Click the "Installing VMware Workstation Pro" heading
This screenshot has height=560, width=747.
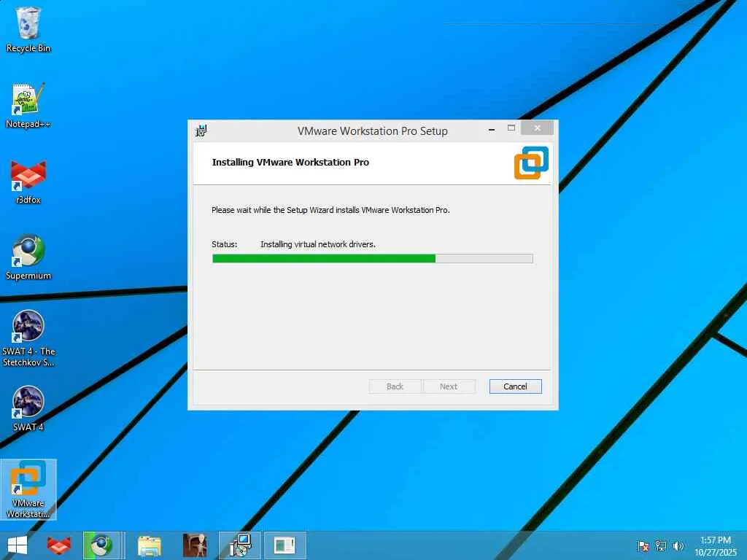coord(290,163)
